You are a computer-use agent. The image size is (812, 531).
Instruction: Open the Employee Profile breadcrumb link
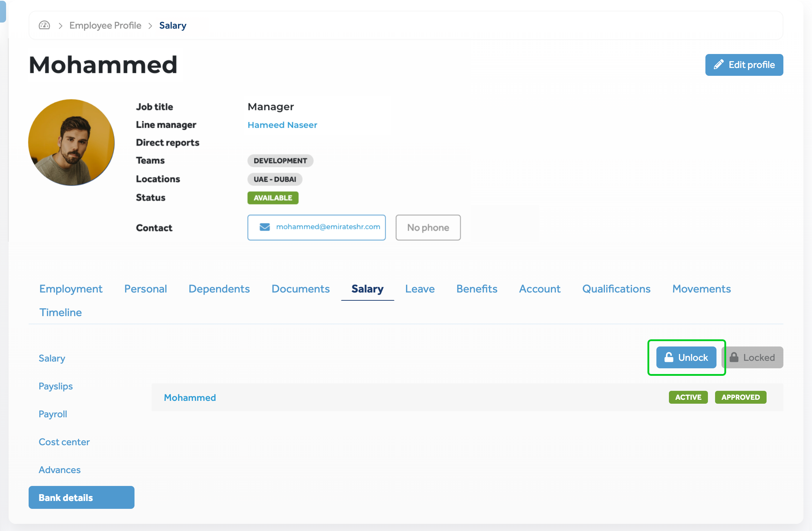[105, 25]
